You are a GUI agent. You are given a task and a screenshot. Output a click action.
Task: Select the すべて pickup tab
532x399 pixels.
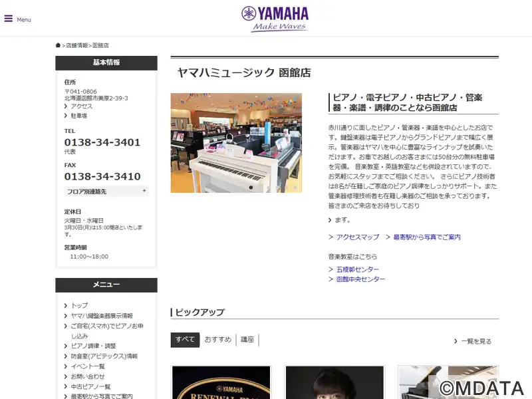(185, 340)
